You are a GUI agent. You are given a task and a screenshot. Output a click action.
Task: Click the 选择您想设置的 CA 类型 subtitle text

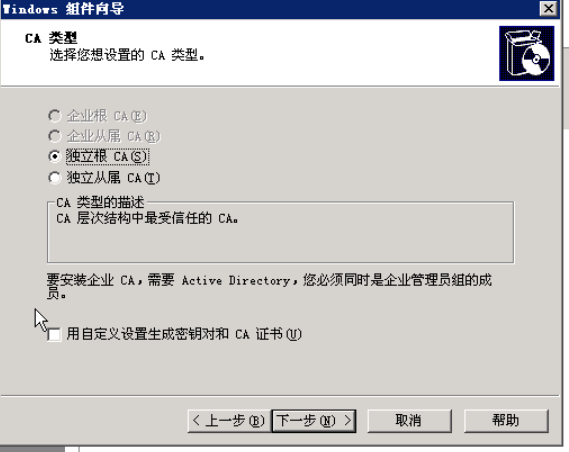pos(127,56)
